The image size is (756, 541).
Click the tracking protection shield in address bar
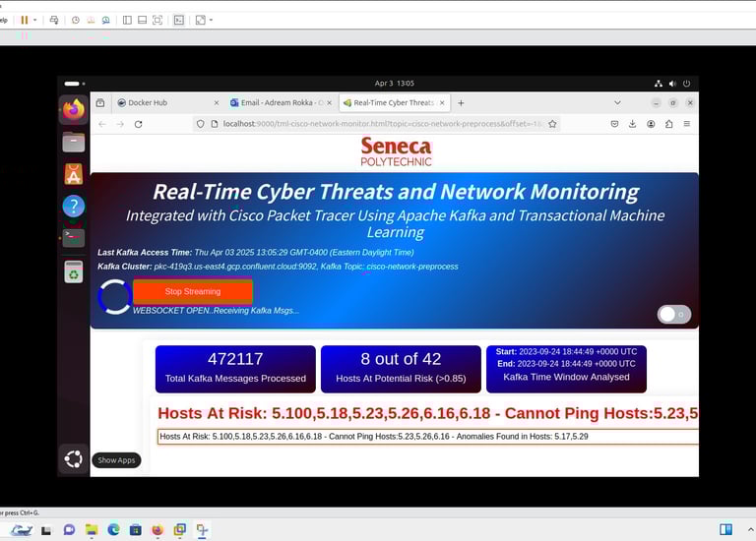pyautogui.click(x=201, y=124)
